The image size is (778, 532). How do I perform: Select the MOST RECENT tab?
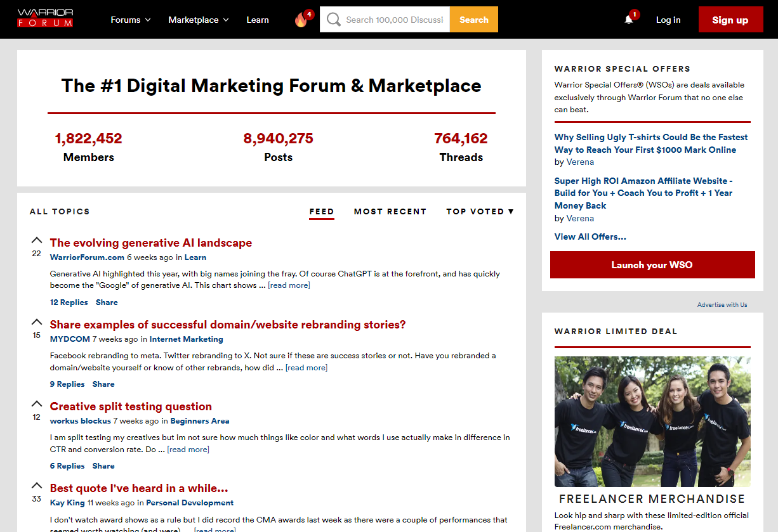pos(390,211)
